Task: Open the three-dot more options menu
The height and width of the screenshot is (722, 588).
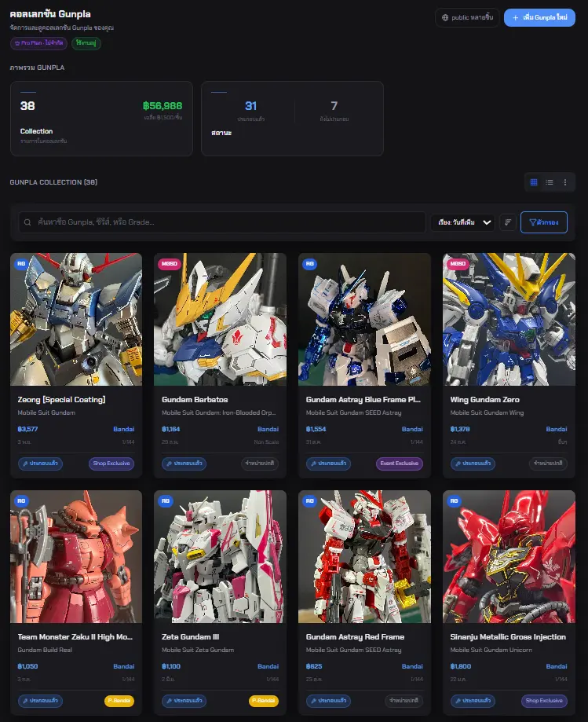Action: coord(565,182)
